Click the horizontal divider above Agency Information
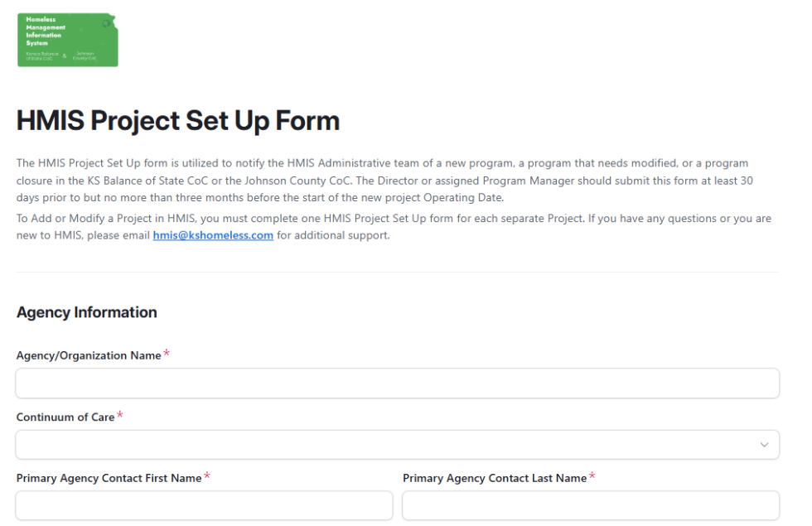The height and width of the screenshot is (526, 812). pyautogui.click(x=398, y=272)
